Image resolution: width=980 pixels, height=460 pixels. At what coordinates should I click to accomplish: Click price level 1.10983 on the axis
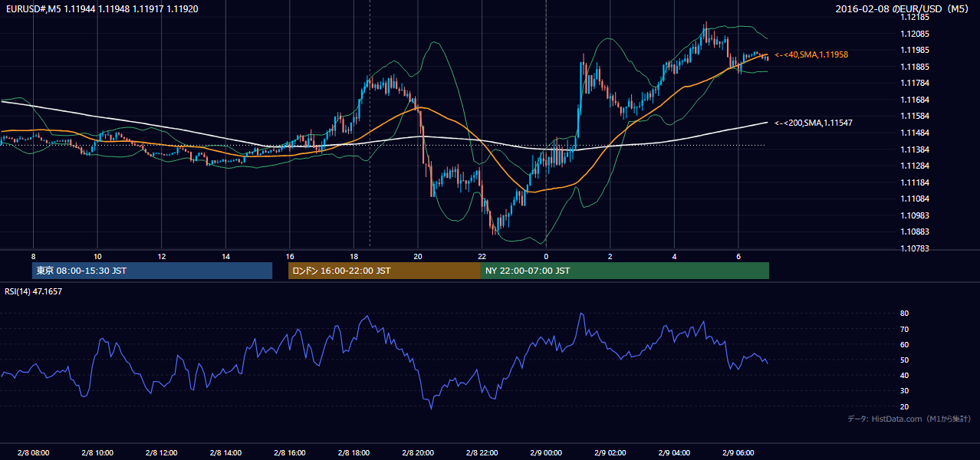915,215
